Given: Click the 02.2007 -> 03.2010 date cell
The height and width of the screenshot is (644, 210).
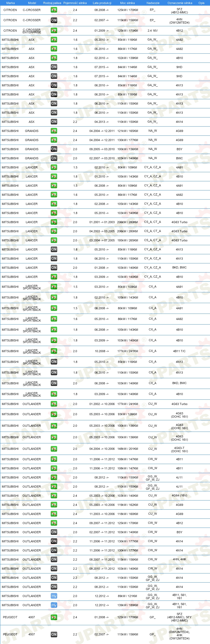Looking at the screenshot, I should (x=102, y=158).
